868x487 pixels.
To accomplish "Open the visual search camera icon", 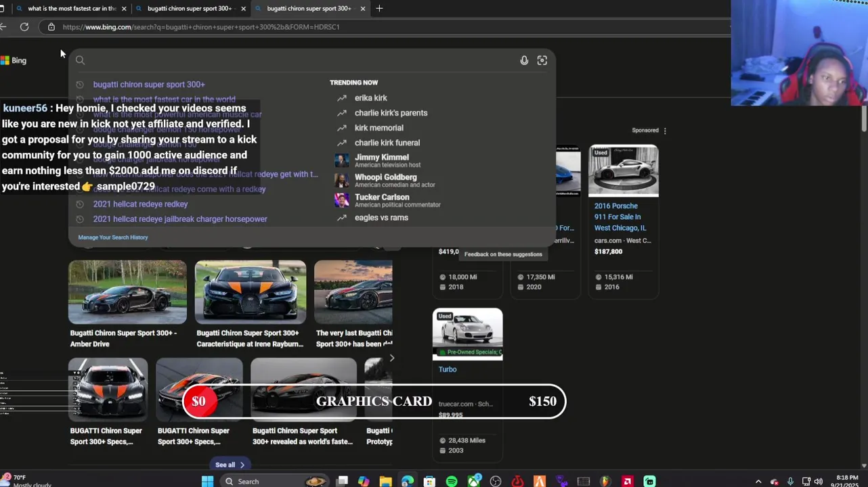I will click(542, 60).
